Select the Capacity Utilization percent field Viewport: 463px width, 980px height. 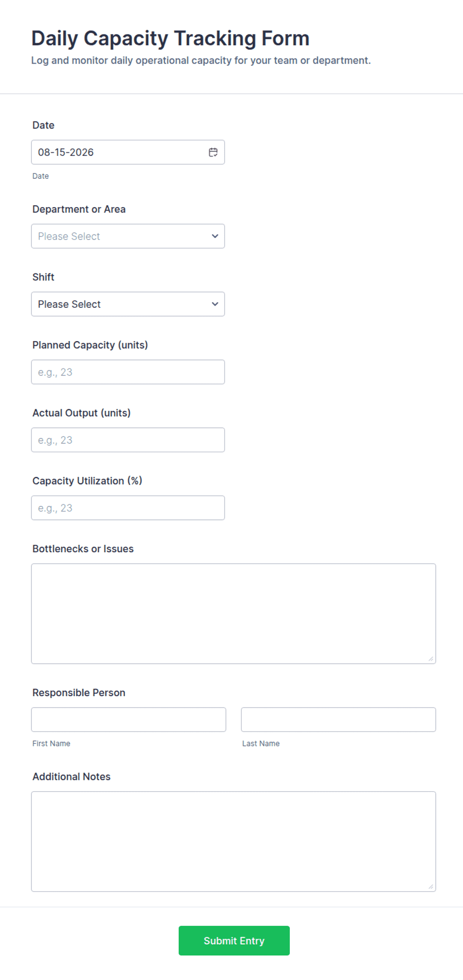pos(128,508)
